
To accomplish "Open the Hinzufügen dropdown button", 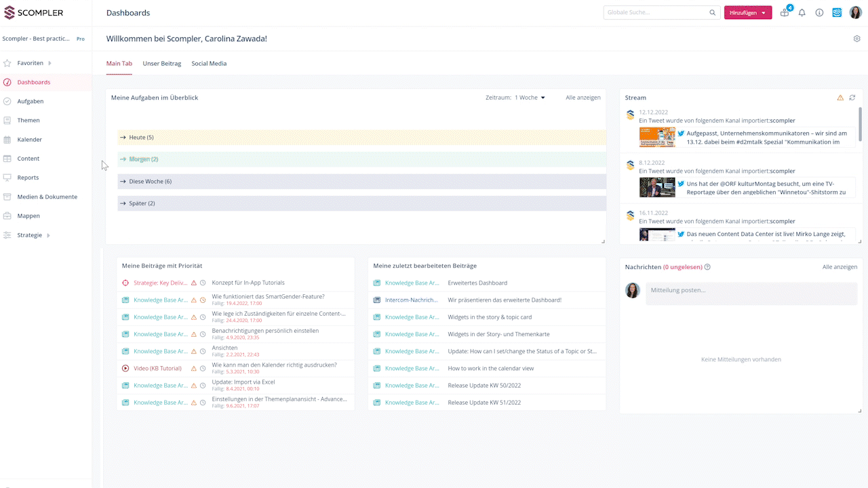I will [x=747, y=13].
